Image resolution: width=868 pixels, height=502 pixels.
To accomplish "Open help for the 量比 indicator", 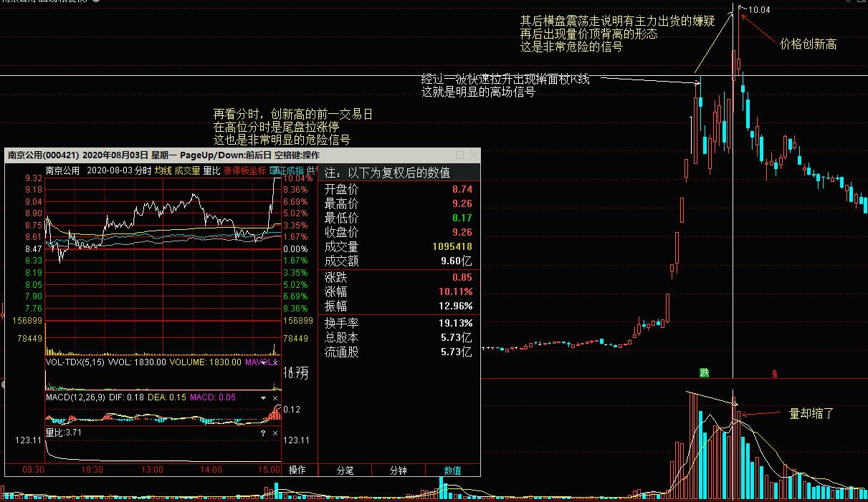I will coord(263,433).
